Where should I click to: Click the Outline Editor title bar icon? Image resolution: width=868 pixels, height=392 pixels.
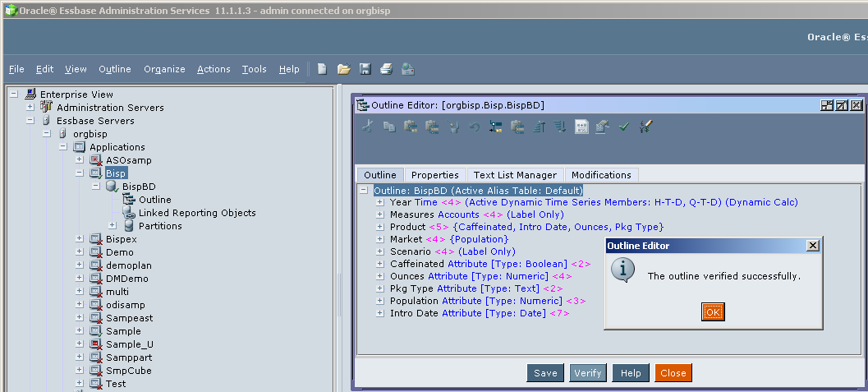[362, 105]
